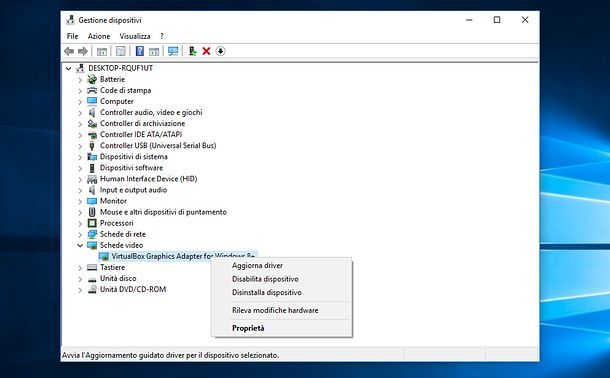Open the ? help menu
This screenshot has width=610, height=378.
point(161,36)
